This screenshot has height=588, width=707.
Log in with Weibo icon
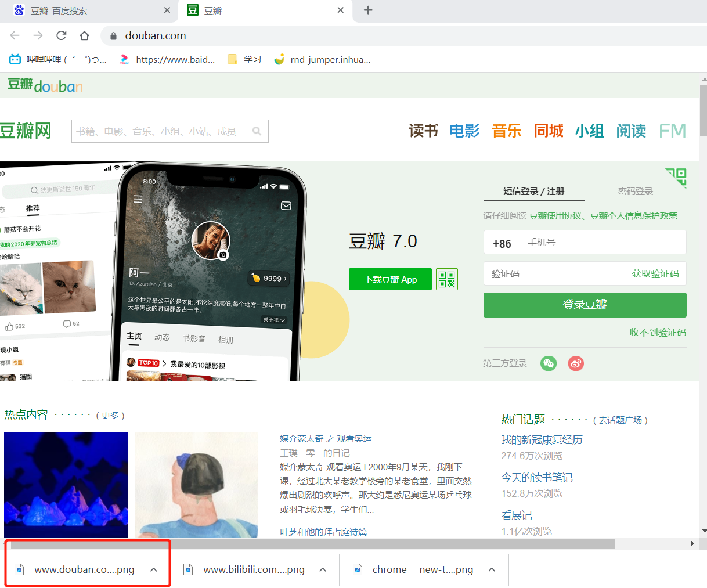pyautogui.click(x=576, y=363)
